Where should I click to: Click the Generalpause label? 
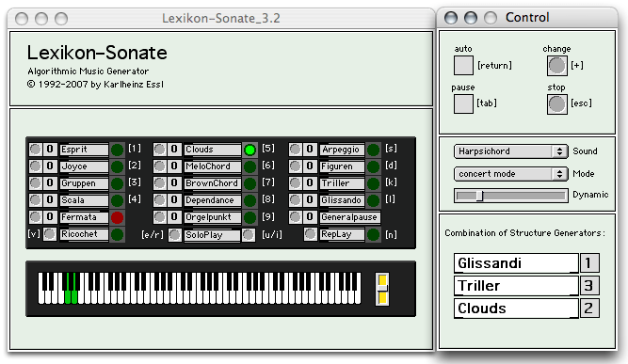click(349, 217)
